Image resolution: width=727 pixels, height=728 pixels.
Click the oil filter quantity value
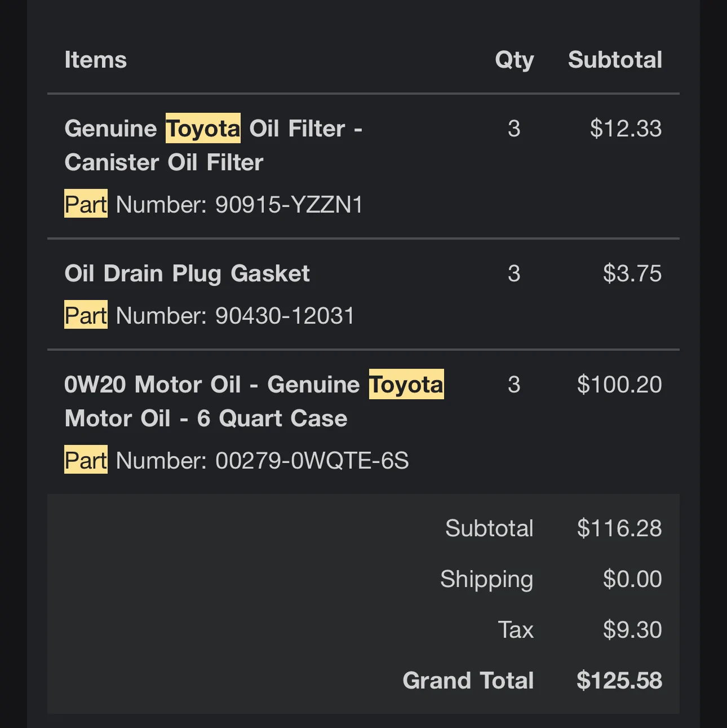pyautogui.click(x=513, y=129)
